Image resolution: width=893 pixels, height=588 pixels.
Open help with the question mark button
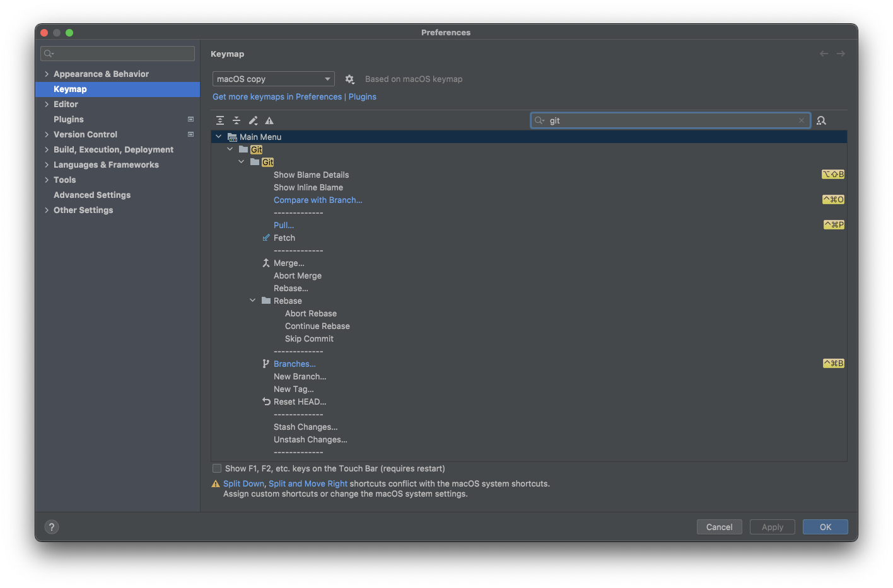pyautogui.click(x=52, y=527)
